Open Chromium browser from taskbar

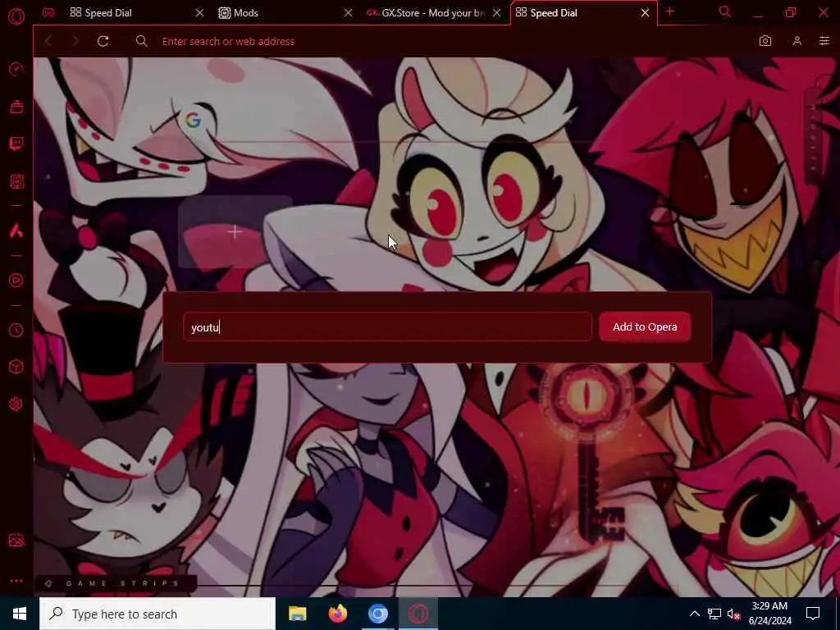pos(377,614)
